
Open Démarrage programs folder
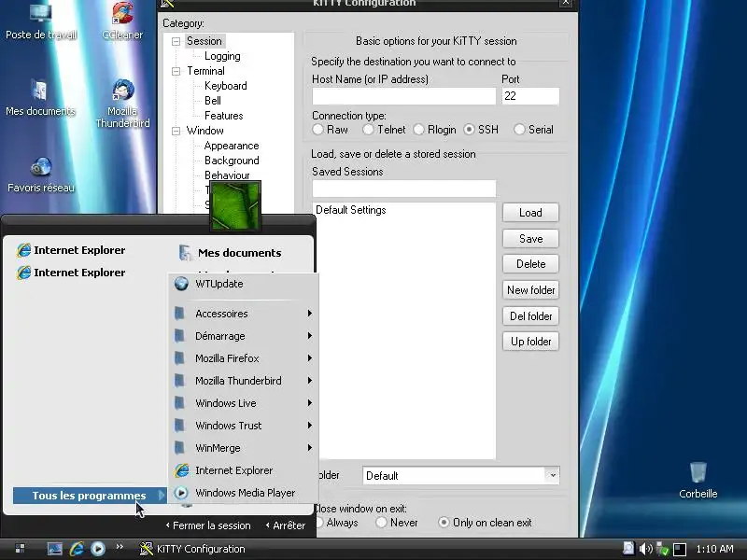click(243, 336)
